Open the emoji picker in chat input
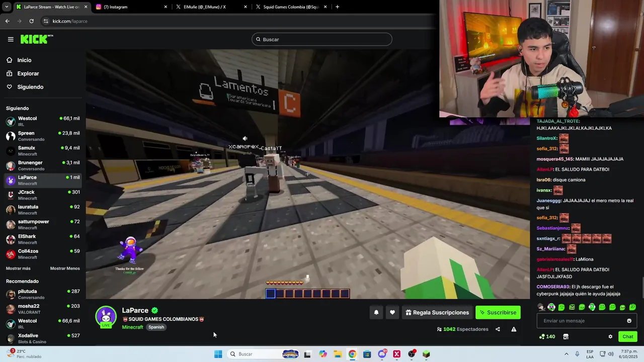 629,321
